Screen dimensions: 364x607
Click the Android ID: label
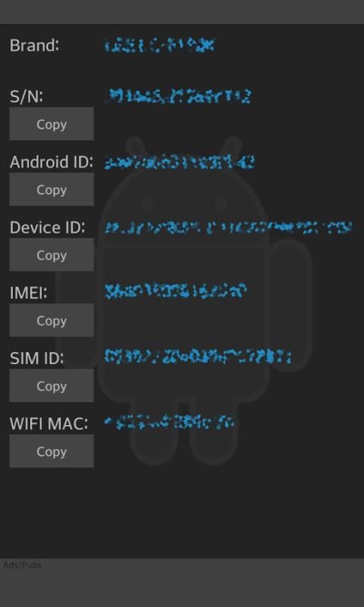(52, 162)
